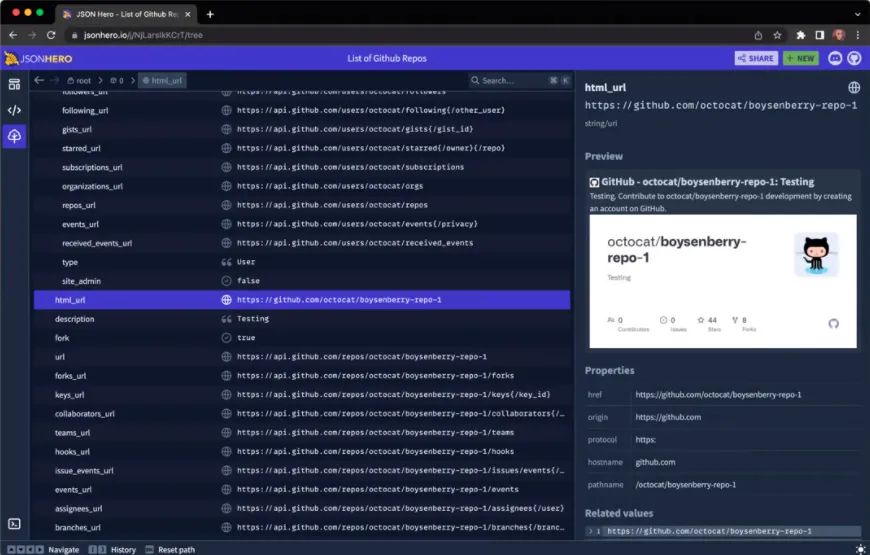Click the browser address bar
Image resolution: width=870 pixels, height=555 pixels.
pos(411,35)
